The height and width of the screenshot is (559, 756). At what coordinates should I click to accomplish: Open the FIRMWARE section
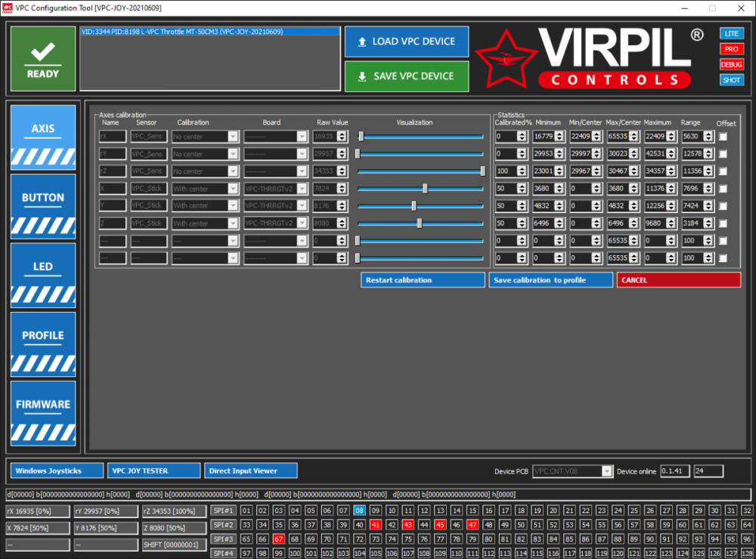tap(43, 413)
